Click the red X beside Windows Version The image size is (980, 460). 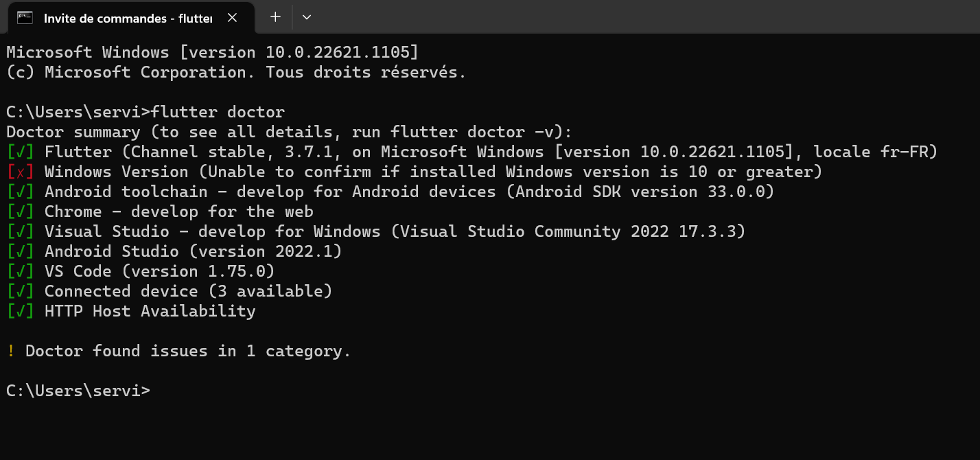pyautogui.click(x=19, y=171)
